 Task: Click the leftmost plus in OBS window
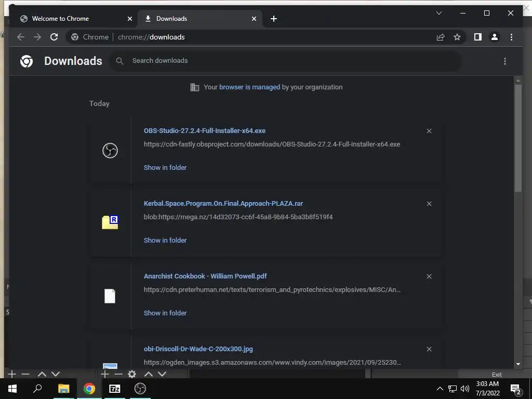point(12,374)
